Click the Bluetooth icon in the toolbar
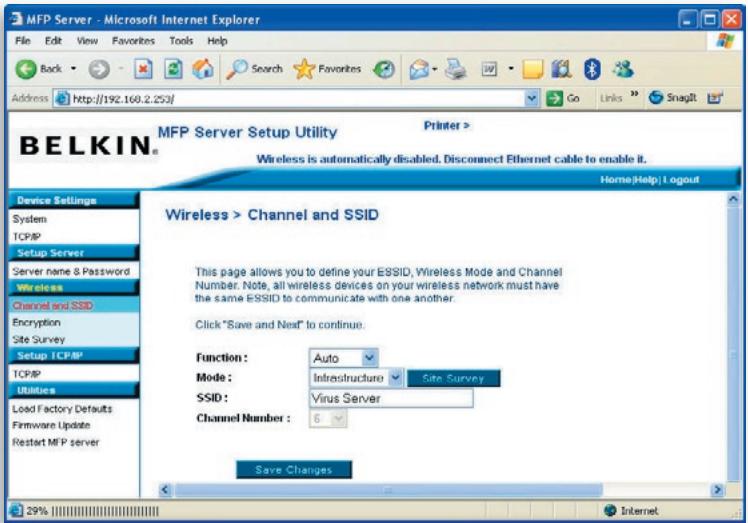Viewport: 748px width, 523px height. [592, 70]
